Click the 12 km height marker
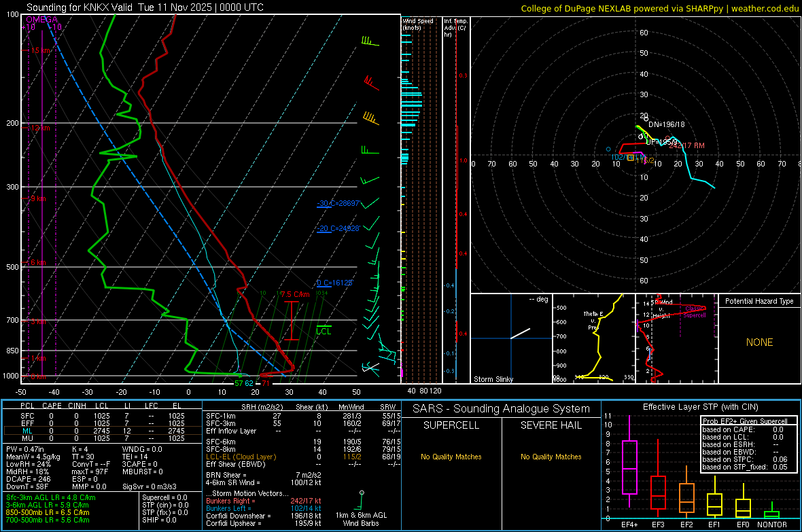The width and height of the screenshot is (802, 532). click(39, 128)
